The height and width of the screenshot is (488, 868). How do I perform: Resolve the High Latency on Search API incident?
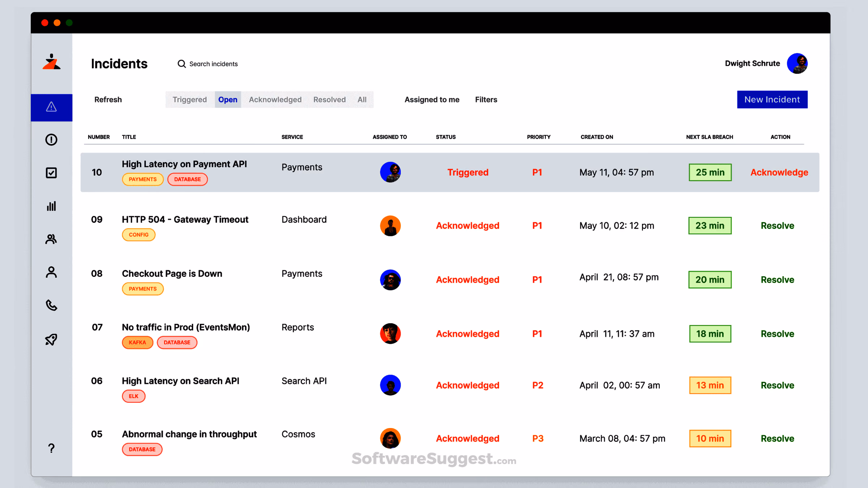coord(777,385)
